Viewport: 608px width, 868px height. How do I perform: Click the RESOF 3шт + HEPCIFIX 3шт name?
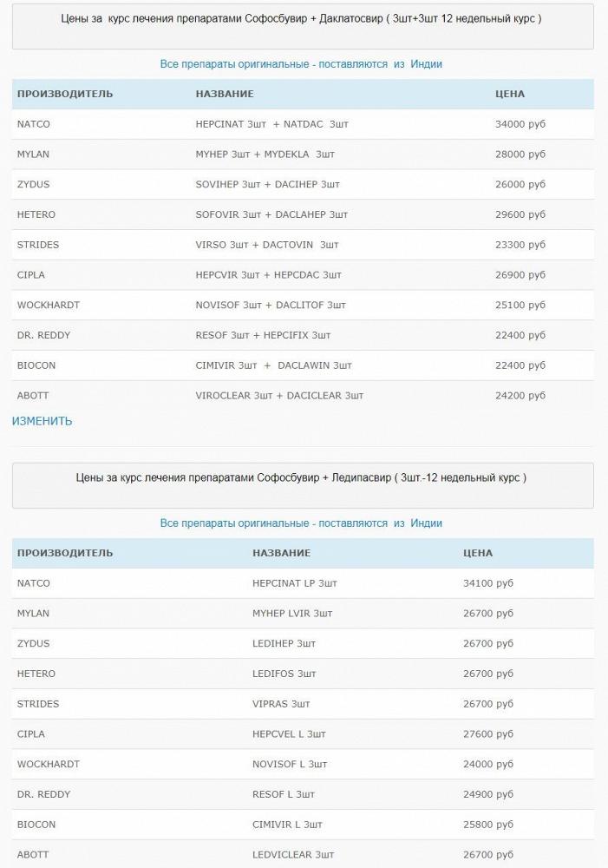coord(263,335)
